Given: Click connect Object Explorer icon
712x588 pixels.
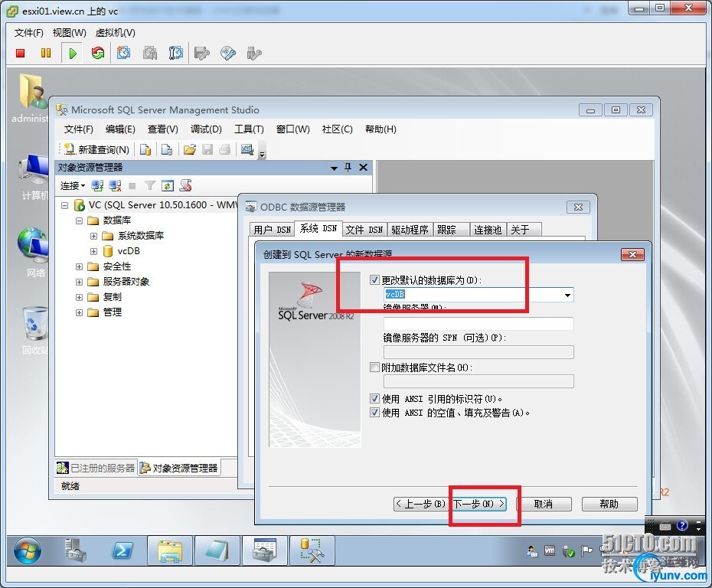Looking at the screenshot, I should pos(97,185).
